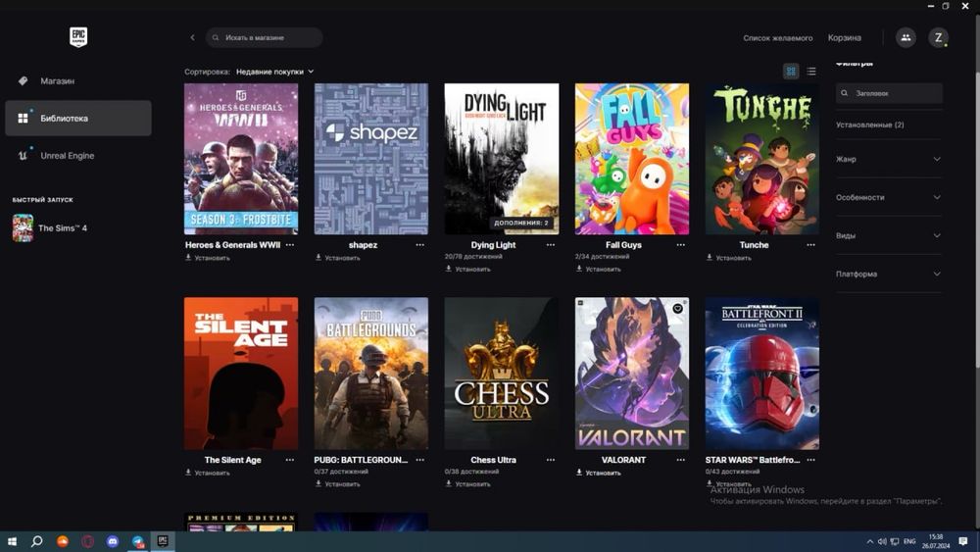Open the Z profile avatar menu
980x552 pixels.
tap(938, 37)
